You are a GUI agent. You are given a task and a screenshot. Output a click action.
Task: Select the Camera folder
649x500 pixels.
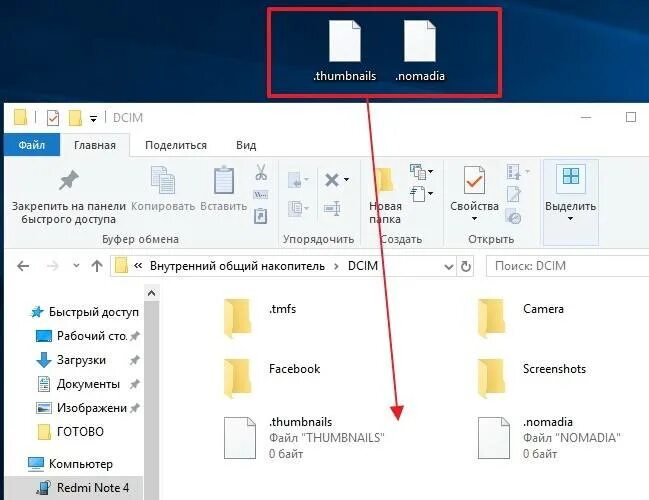point(520,318)
